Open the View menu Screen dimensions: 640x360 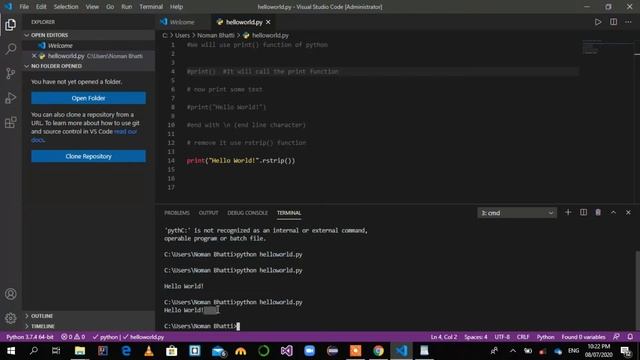click(92, 7)
